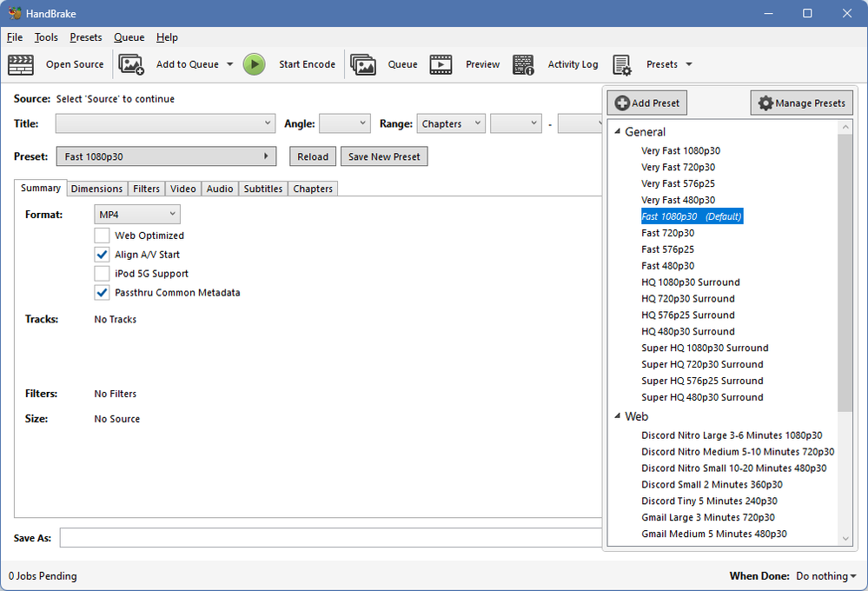The height and width of the screenshot is (591, 868).
Task: Collapse the General preset category
Action: click(x=617, y=132)
